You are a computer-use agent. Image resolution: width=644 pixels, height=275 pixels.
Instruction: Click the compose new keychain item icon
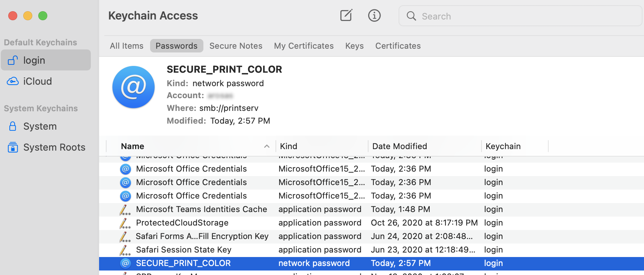click(346, 15)
